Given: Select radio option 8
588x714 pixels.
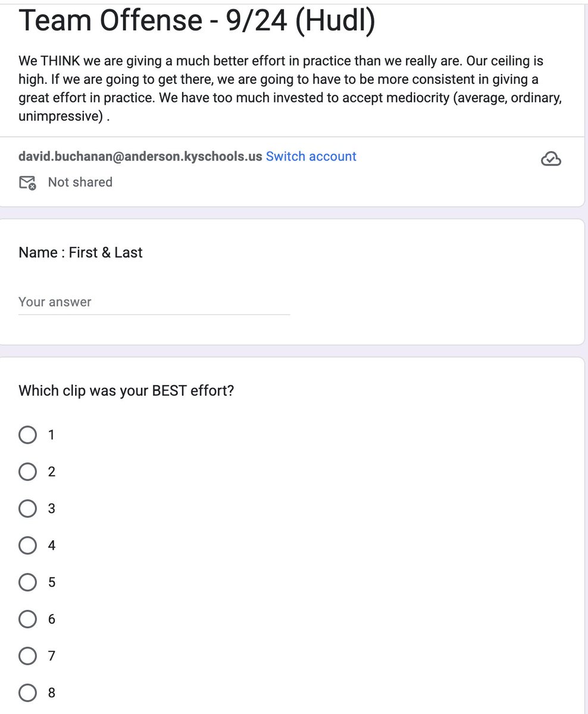Looking at the screenshot, I should pyautogui.click(x=27, y=693).
